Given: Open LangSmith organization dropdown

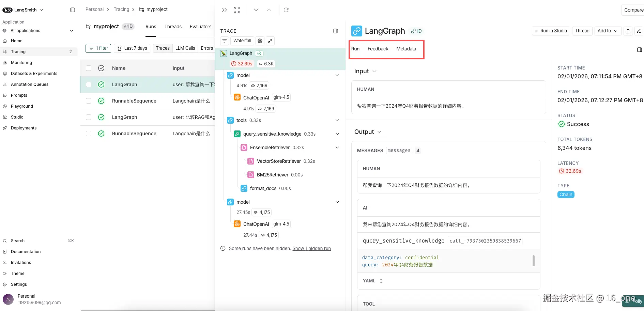Looking at the screenshot, I should [x=23, y=10].
